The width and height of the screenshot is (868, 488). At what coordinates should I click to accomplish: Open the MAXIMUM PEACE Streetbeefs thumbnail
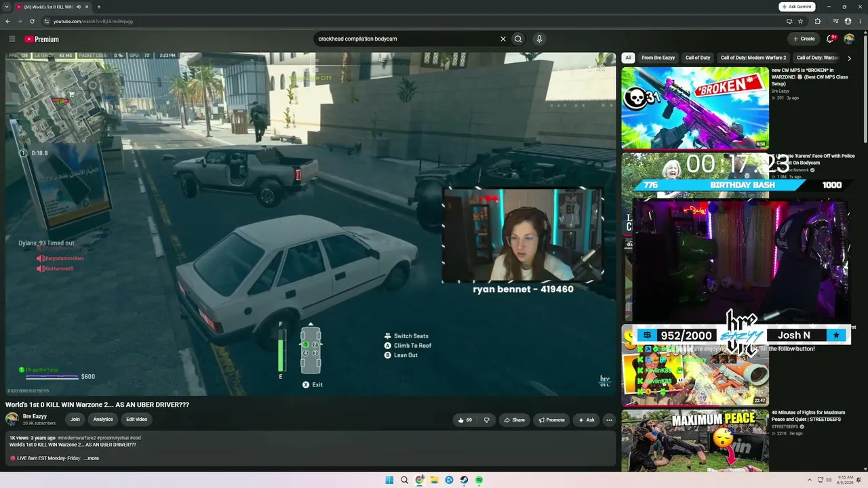tap(695, 441)
